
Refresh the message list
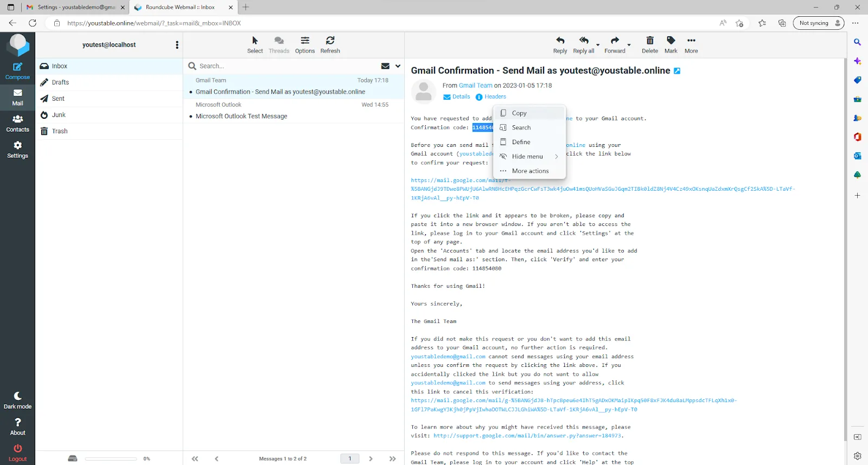330,45
